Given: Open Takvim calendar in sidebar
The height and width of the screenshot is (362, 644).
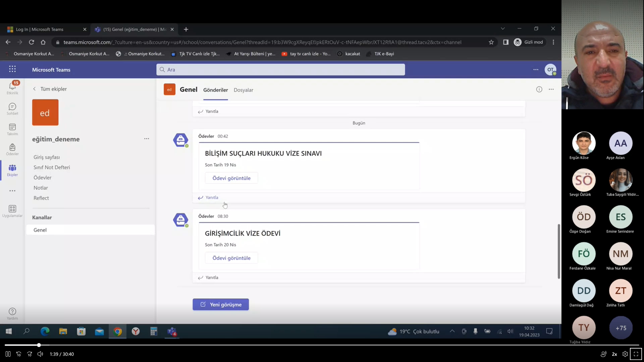Looking at the screenshot, I should click(x=12, y=129).
